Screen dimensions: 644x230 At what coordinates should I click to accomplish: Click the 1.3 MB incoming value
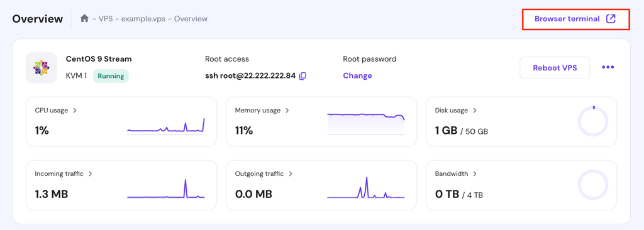point(52,194)
